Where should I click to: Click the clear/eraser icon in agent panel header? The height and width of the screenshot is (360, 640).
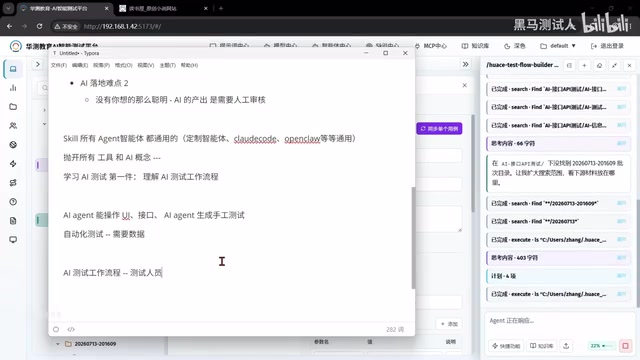click(x=599, y=65)
